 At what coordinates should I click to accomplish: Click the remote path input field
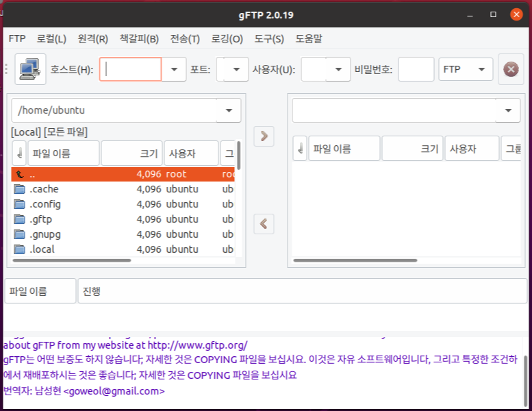click(x=394, y=110)
